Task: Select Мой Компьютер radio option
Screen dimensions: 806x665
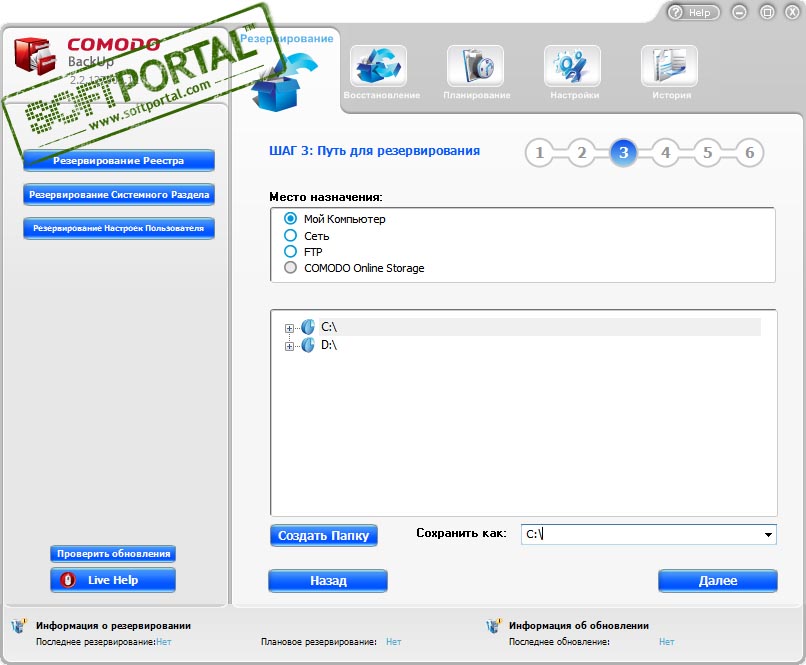Action: click(290, 218)
